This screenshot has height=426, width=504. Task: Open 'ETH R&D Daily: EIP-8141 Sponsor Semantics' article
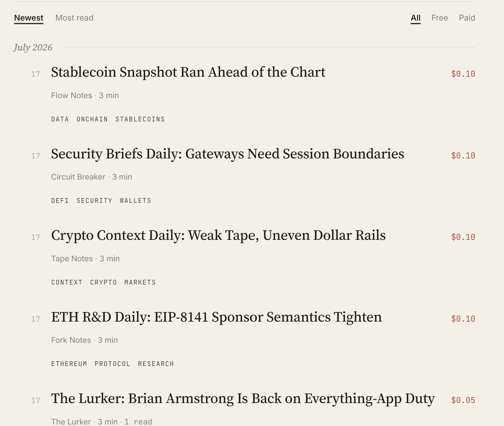click(216, 317)
